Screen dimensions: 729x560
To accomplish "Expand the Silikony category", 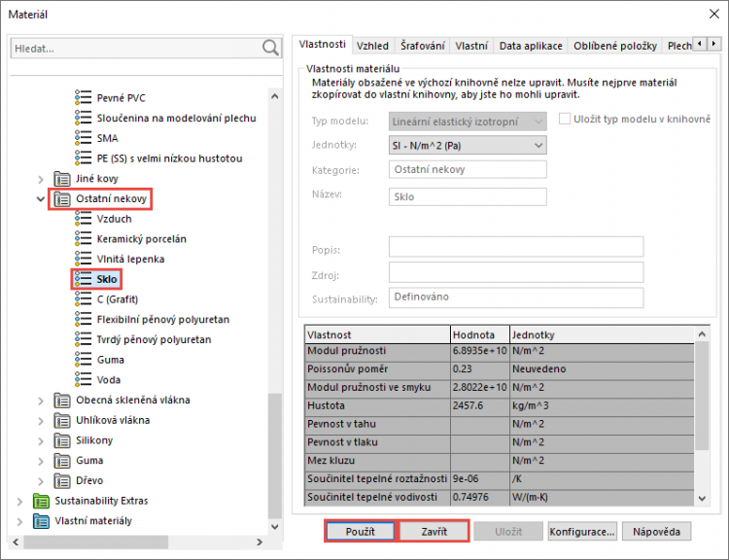I will click(x=40, y=440).
